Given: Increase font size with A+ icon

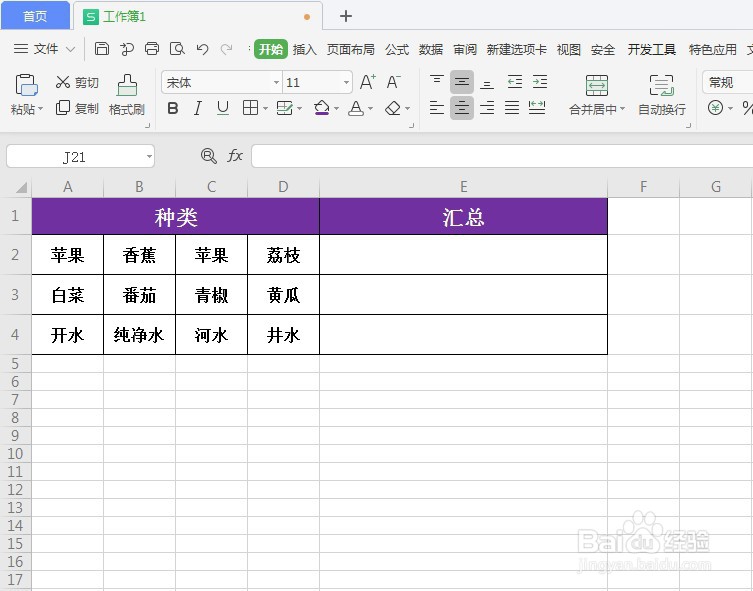Looking at the screenshot, I should (x=367, y=82).
